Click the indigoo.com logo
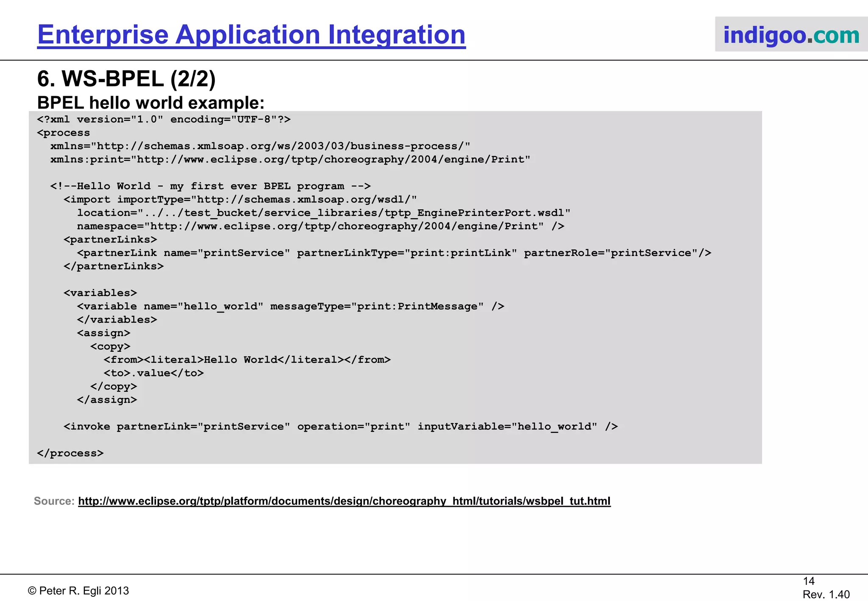Image resolution: width=868 pixels, height=601 pixels. [x=791, y=35]
